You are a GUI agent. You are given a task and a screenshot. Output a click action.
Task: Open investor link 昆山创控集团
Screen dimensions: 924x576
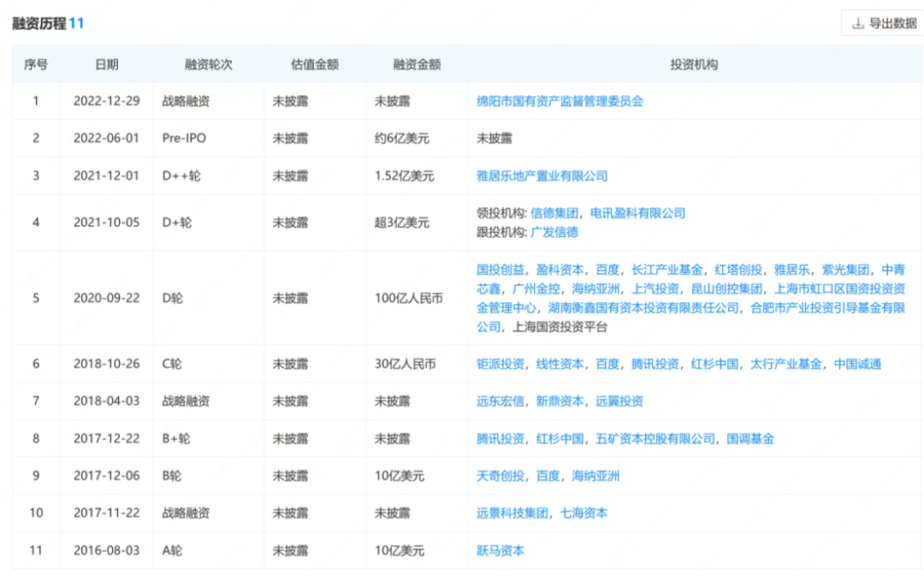pos(726,289)
